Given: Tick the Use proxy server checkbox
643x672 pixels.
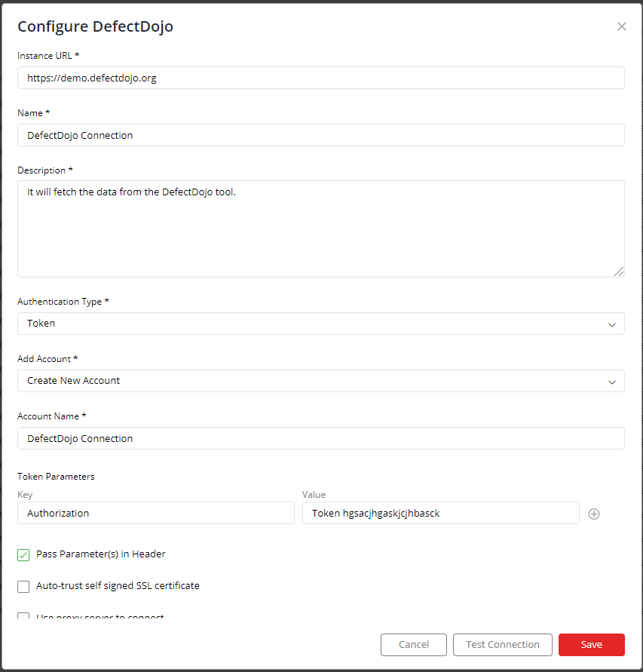Looking at the screenshot, I should (23, 616).
